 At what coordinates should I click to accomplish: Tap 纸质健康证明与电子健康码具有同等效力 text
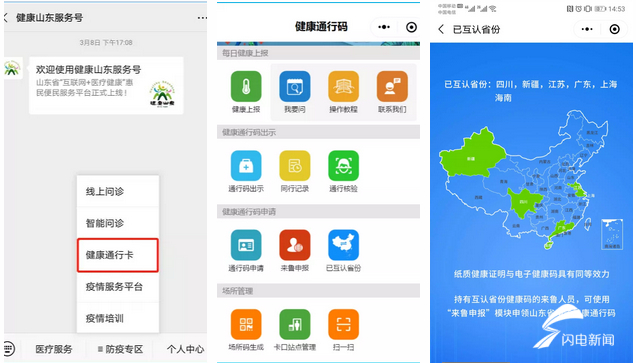click(x=531, y=274)
